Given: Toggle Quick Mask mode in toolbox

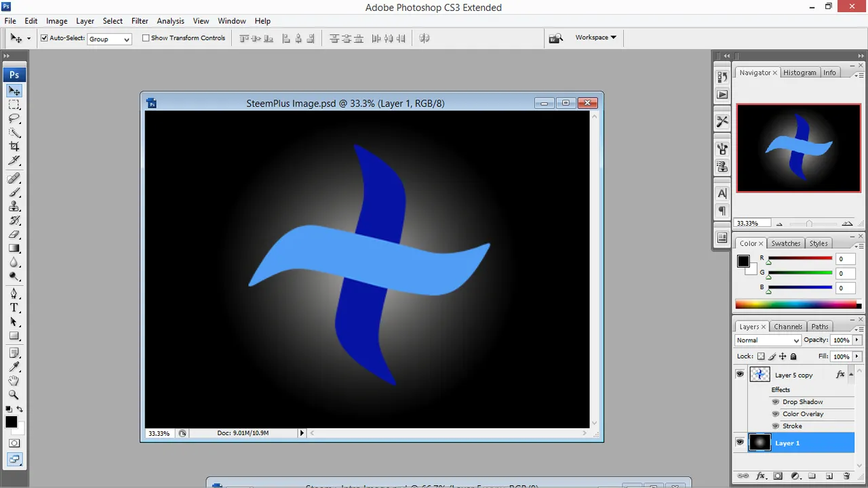Looking at the screenshot, I should (x=14, y=443).
